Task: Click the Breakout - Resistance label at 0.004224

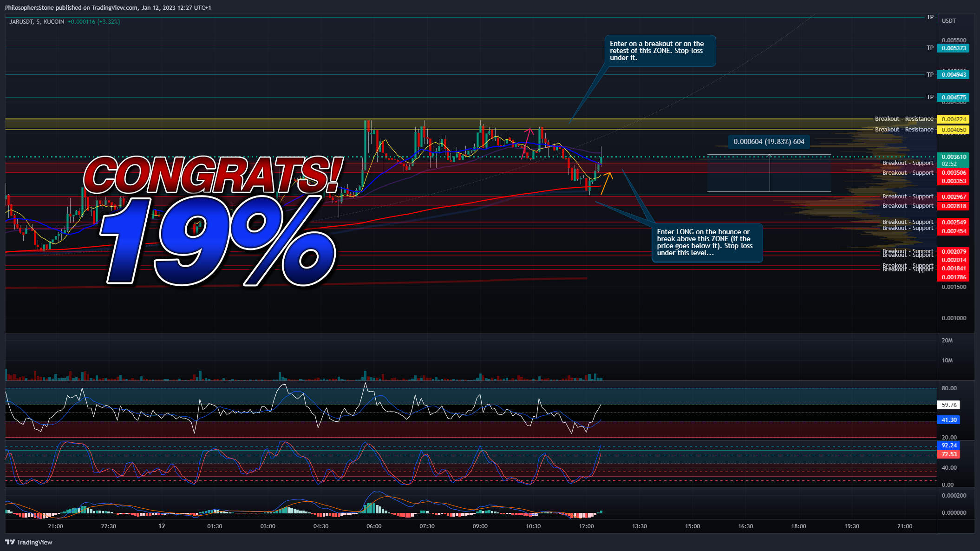Action: 904,119
